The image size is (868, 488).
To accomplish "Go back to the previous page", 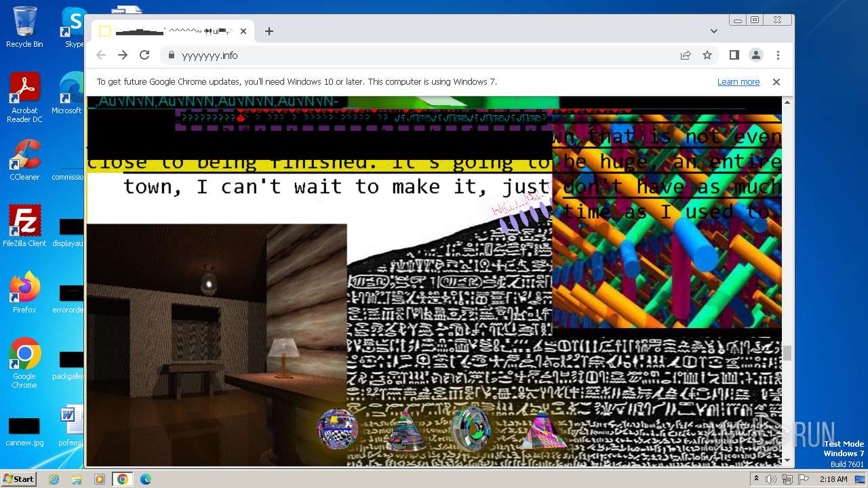I will [x=101, y=55].
